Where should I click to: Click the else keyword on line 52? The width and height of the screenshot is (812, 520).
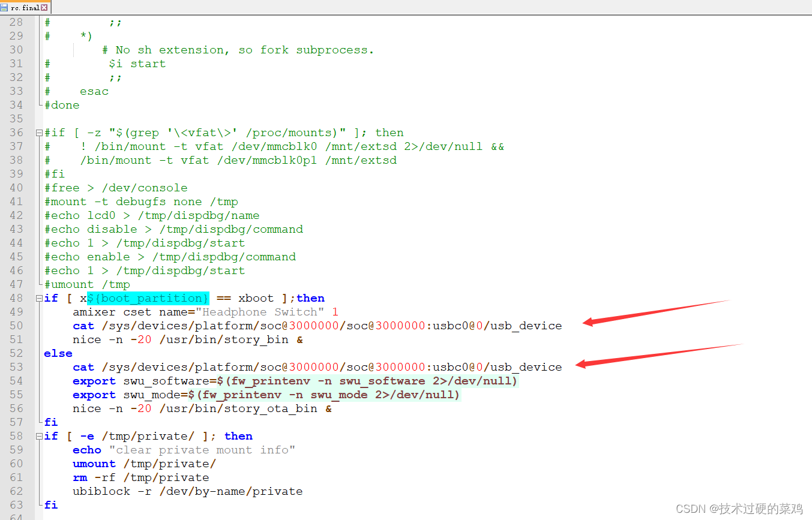(x=58, y=353)
